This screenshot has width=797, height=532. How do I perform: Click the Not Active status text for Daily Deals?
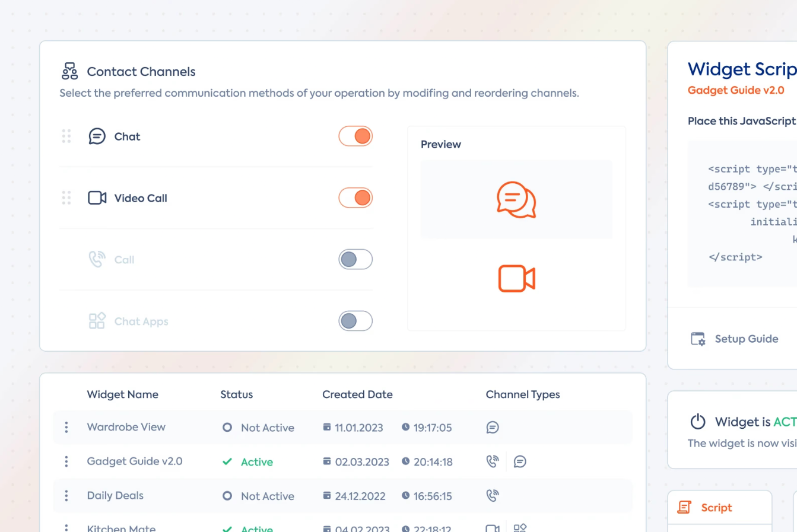(268, 496)
